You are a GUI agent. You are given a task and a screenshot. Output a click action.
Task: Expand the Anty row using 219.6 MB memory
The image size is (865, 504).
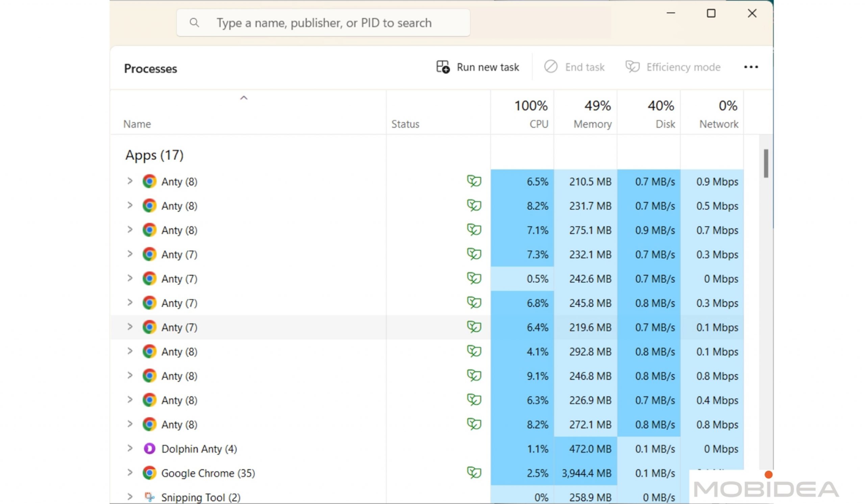pyautogui.click(x=130, y=327)
